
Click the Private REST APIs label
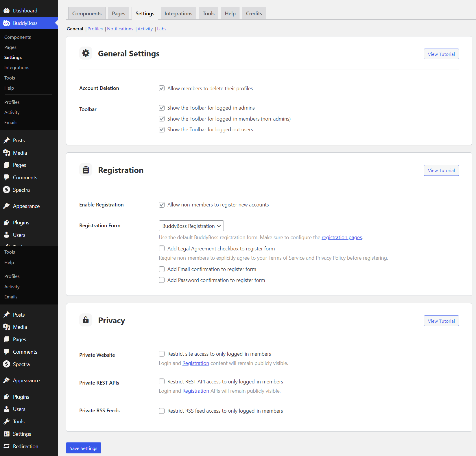click(x=99, y=383)
